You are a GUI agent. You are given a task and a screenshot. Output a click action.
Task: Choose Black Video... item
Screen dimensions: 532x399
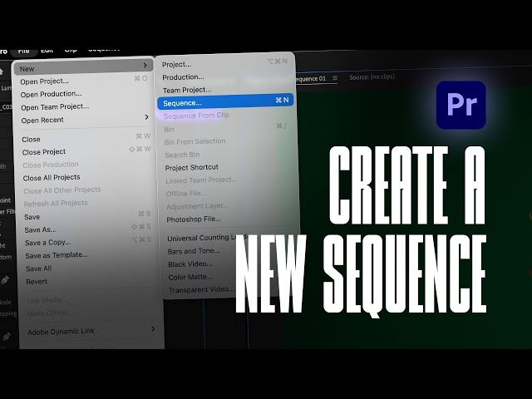[x=190, y=264]
